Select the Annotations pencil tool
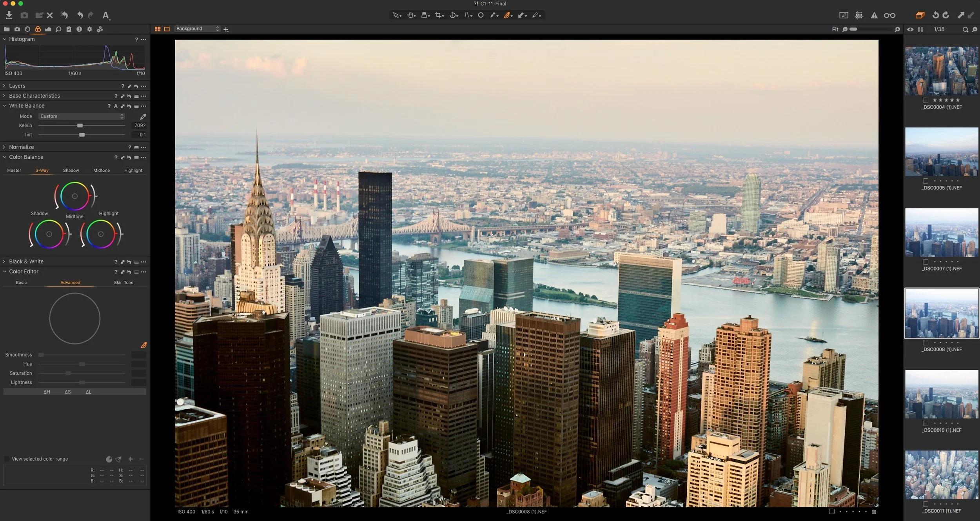 pyautogui.click(x=536, y=15)
